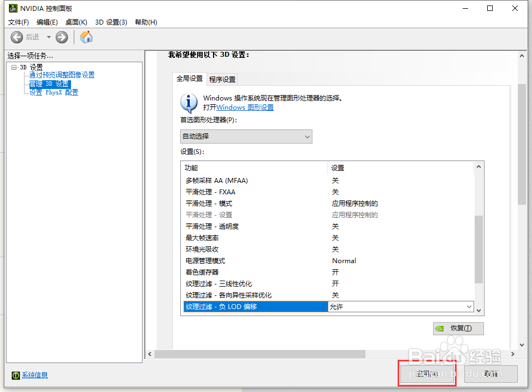Select the 平滑处理 - 透明度 row
This screenshot has width=532, height=392.
pyautogui.click(x=328, y=226)
